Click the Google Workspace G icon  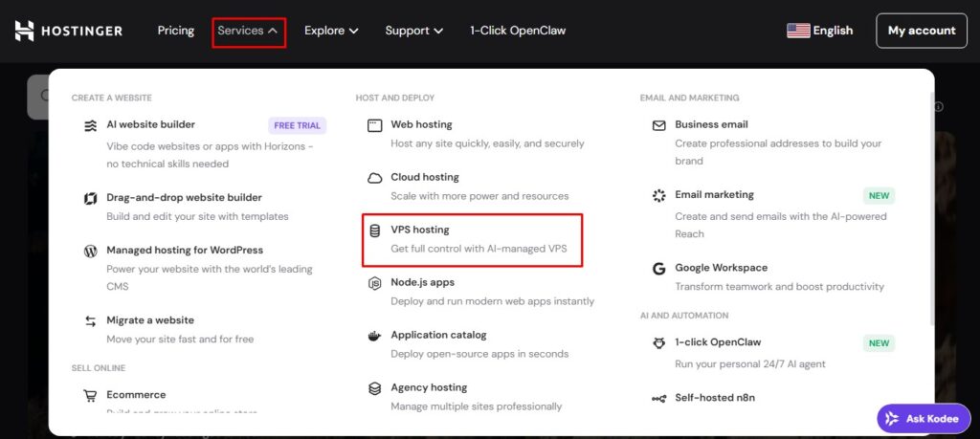click(x=658, y=269)
